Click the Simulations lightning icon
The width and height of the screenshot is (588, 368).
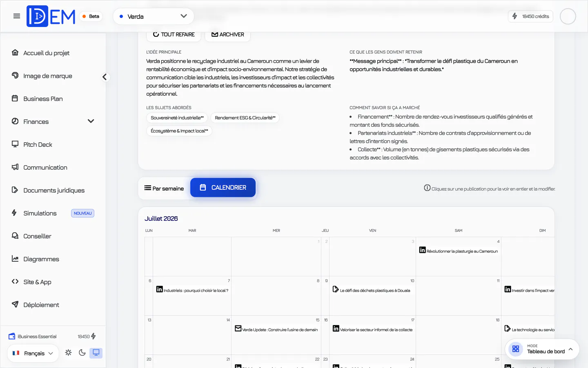14,213
